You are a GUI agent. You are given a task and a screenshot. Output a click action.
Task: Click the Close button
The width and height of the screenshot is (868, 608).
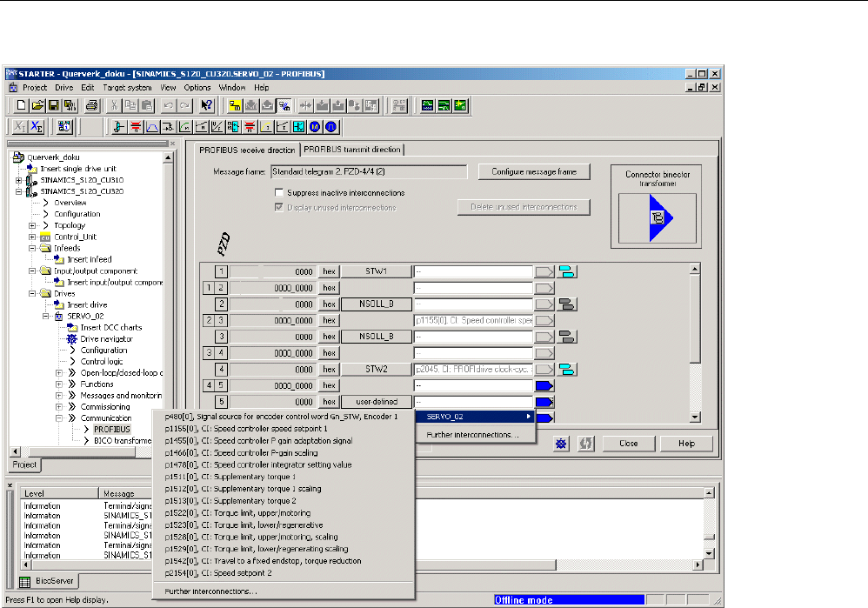point(628,444)
